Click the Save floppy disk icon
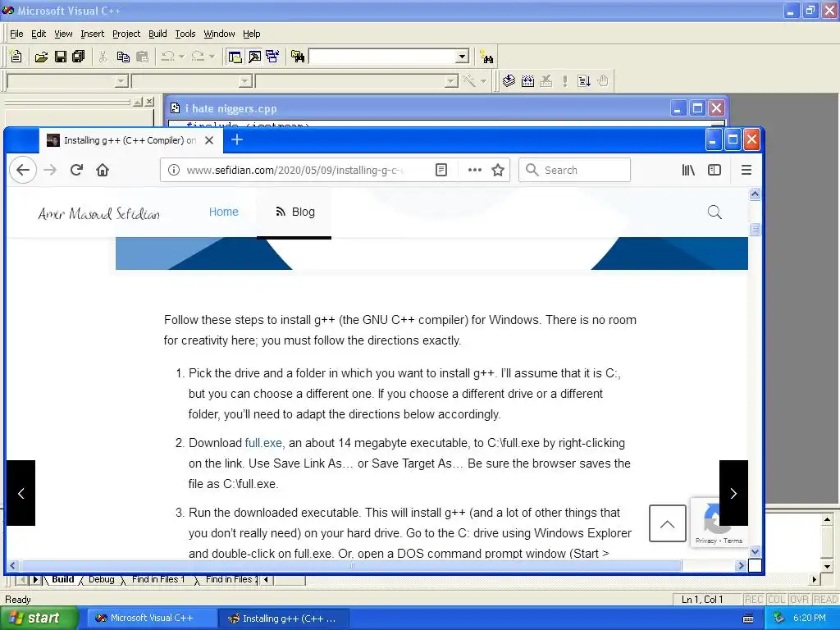Viewport: 840px width, 630px height. tap(61, 57)
